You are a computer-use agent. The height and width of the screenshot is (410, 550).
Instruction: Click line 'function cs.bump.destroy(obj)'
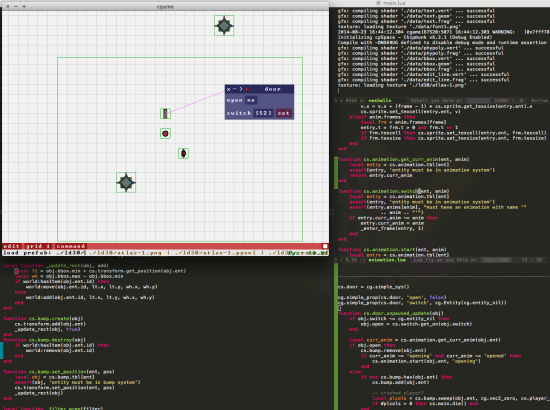[x=45, y=340]
